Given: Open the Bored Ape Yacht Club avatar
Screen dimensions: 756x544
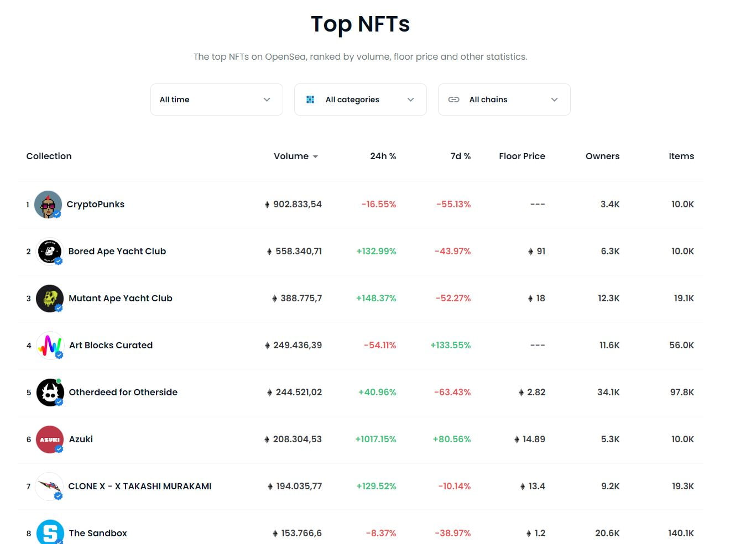Looking at the screenshot, I should pyautogui.click(x=50, y=252).
